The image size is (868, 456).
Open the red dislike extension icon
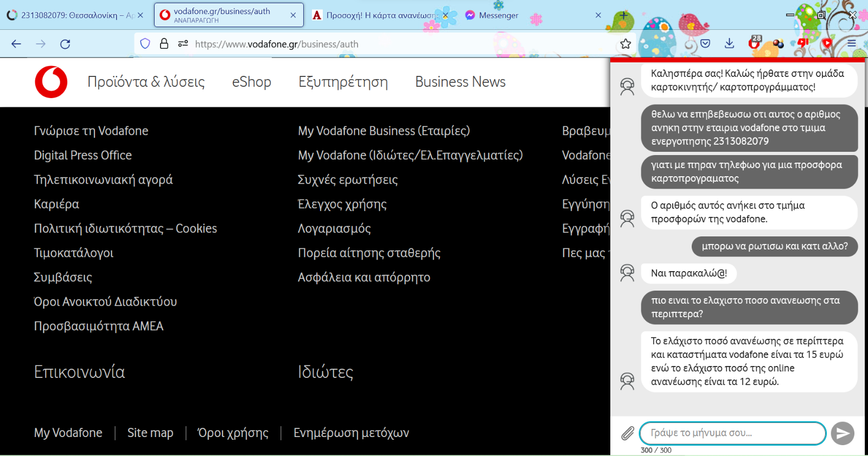[803, 43]
